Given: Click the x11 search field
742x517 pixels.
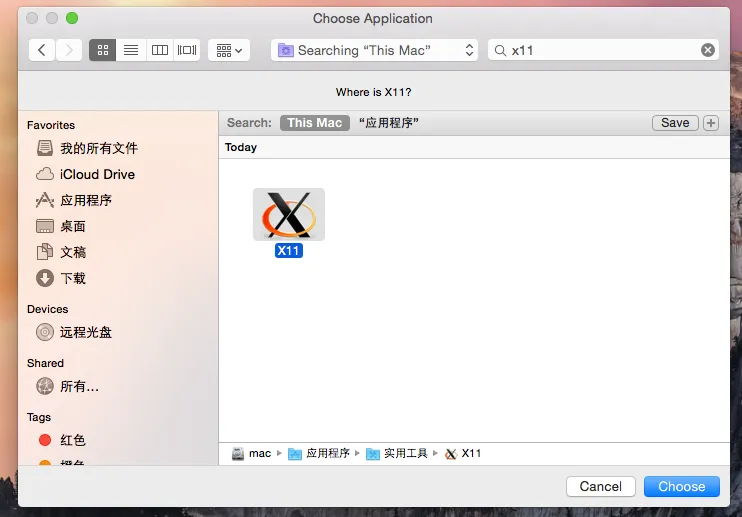Looking at the screenshot, I should click(602, 50).
